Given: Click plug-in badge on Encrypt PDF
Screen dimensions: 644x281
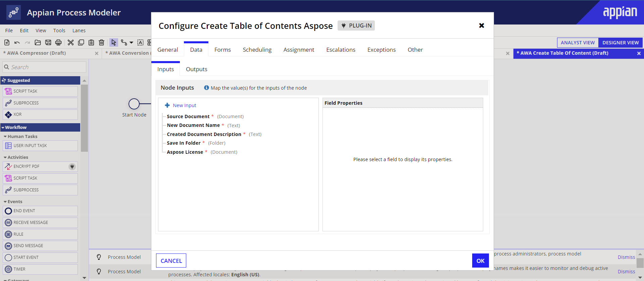Looking at the screenshot, I should pyautogui.click(x=72, y=167).
